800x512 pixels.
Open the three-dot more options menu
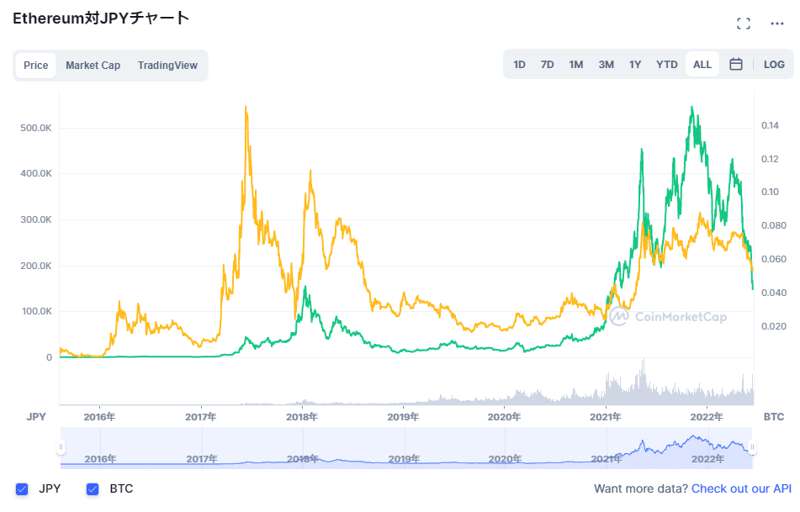click(x=777, y=23)
